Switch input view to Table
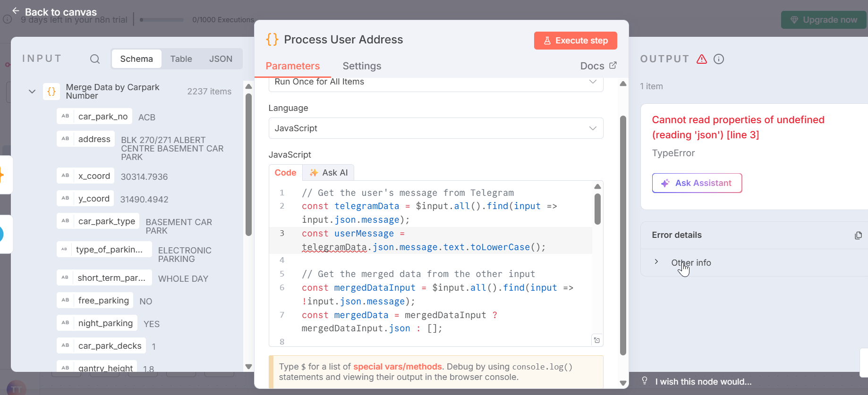 click(181, 59)
